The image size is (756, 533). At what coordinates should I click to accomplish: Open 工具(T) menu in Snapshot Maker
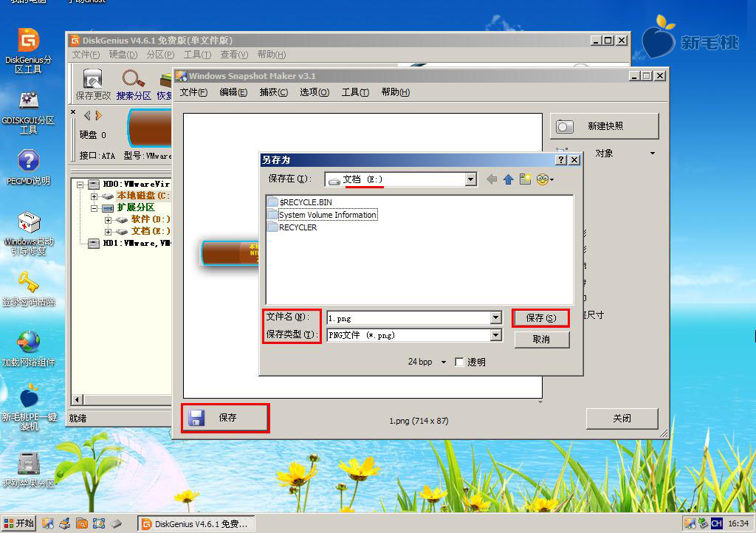click(355, 92)
